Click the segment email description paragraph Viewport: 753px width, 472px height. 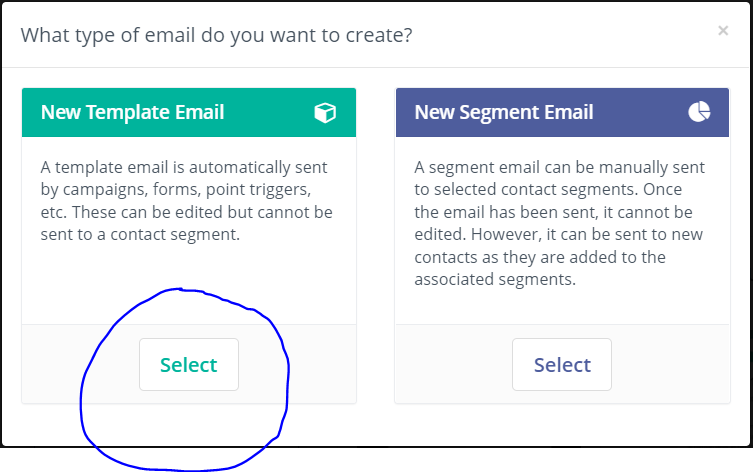[x=559, y=223]
